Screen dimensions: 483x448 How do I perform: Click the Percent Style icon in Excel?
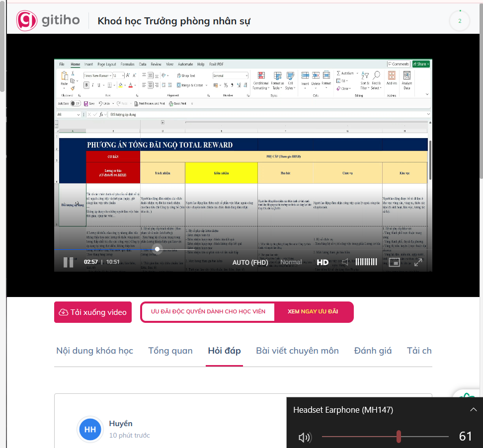click(x=226, y=85)
